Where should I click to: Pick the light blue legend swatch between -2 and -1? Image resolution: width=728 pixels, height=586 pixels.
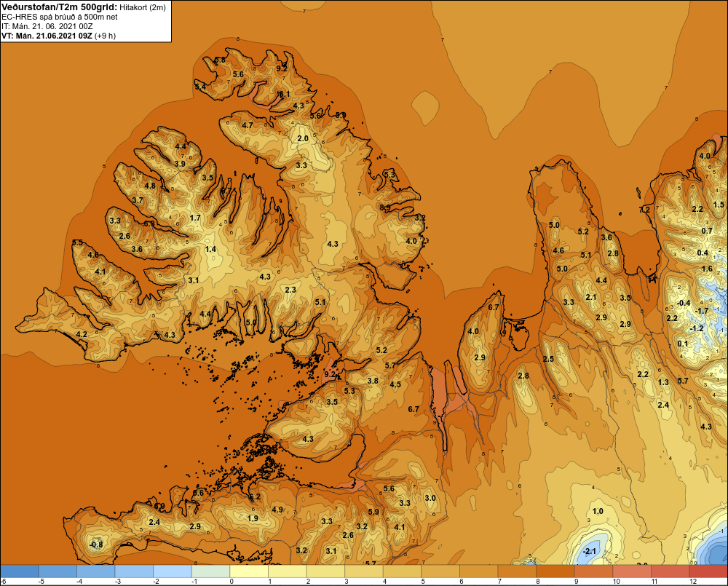coord(173,571)
